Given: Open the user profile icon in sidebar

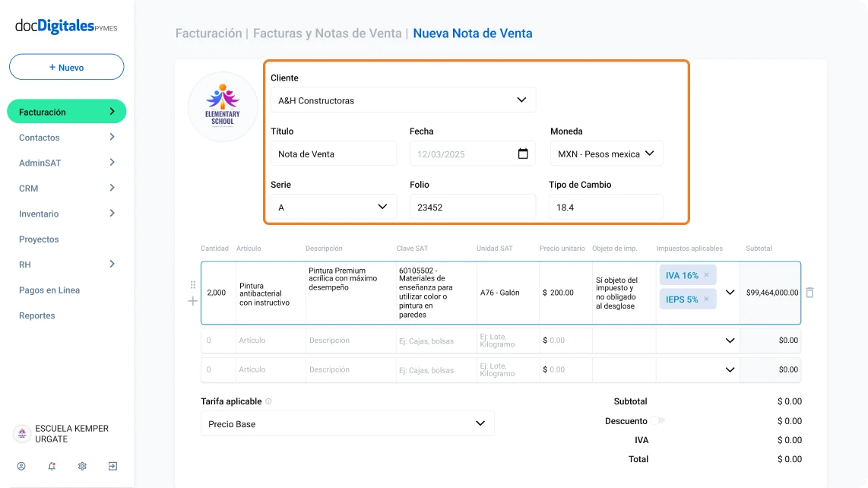Looking at the screenshot, I should tap(21, 466).
